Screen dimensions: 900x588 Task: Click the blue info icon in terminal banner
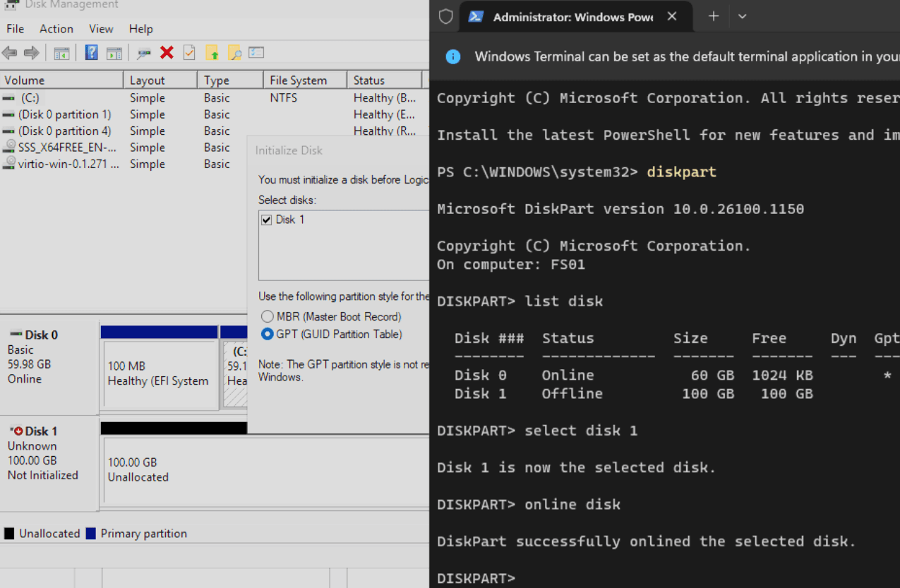[453, 56]
